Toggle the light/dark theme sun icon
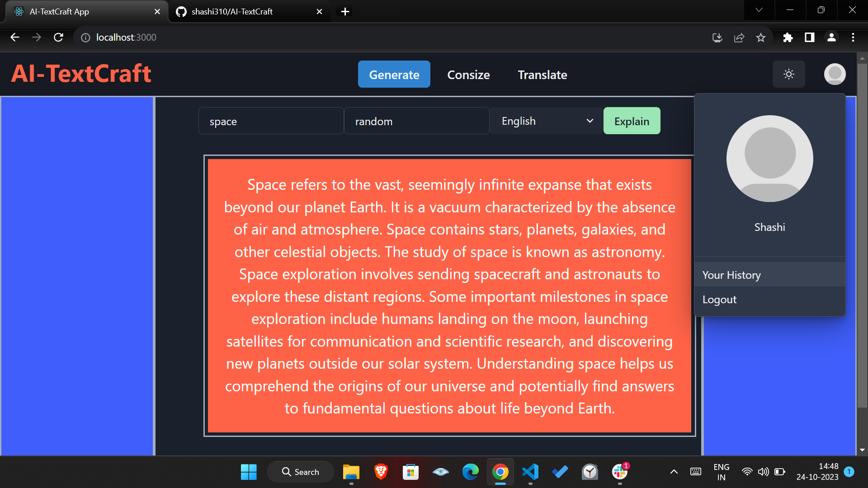The height and width of the screenshot is (488, 868). (788, 74)
